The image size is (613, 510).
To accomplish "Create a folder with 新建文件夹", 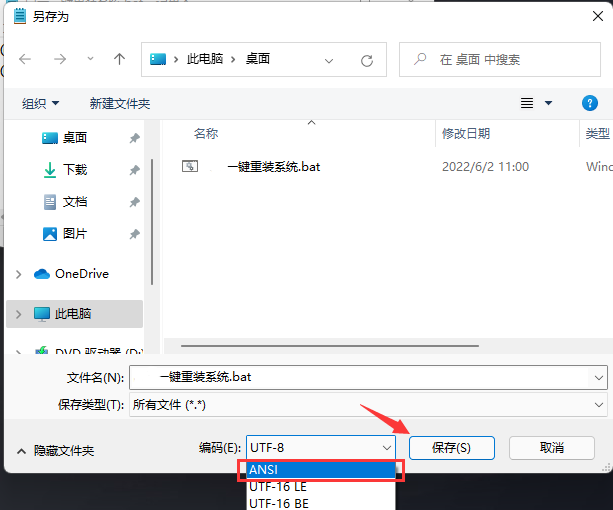I will coord(120,104).
